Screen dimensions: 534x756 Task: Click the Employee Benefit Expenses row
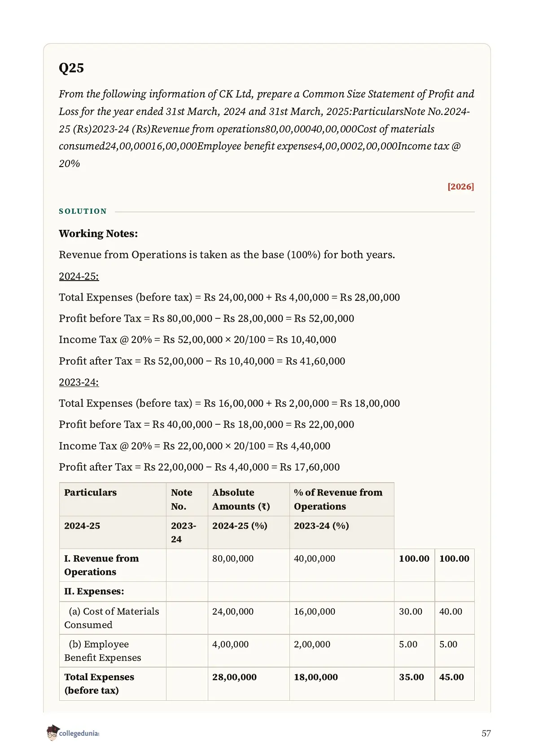267,651
